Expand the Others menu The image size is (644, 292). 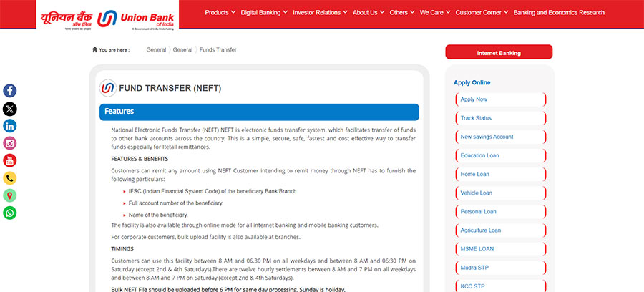(402, 12)
